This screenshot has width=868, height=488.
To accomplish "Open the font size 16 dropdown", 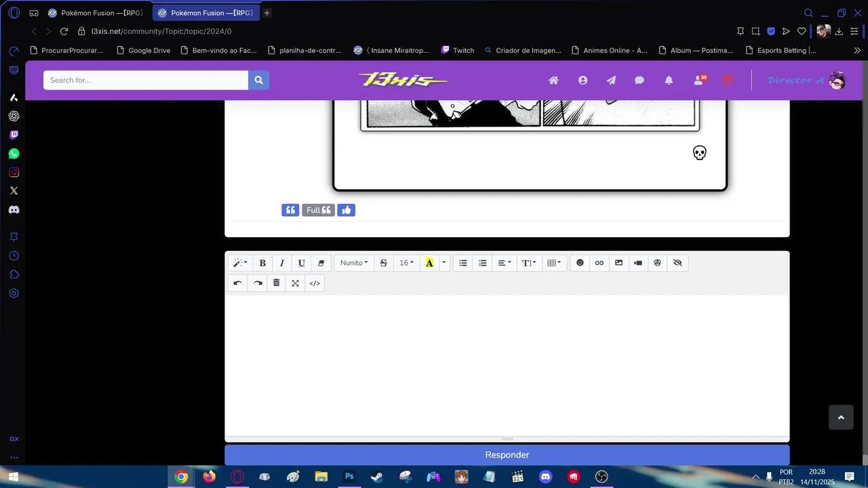I will click(406, 263).
